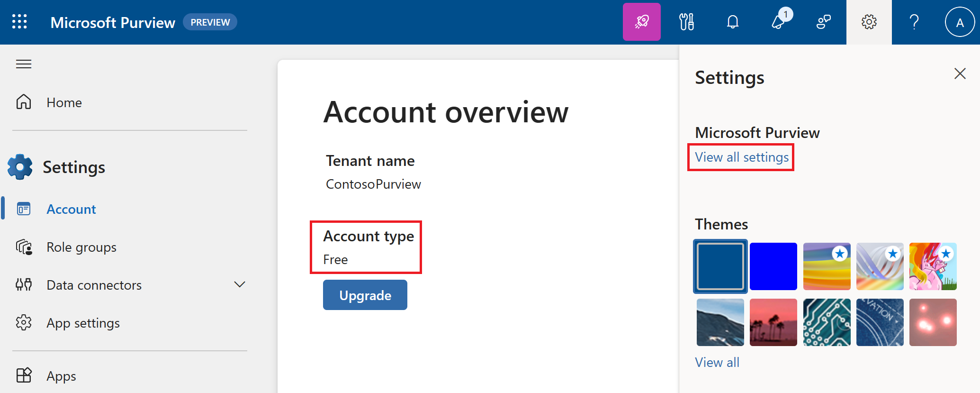Click the Role groups icon
This screenshot has width=980, height=393.
coord(24,247)
